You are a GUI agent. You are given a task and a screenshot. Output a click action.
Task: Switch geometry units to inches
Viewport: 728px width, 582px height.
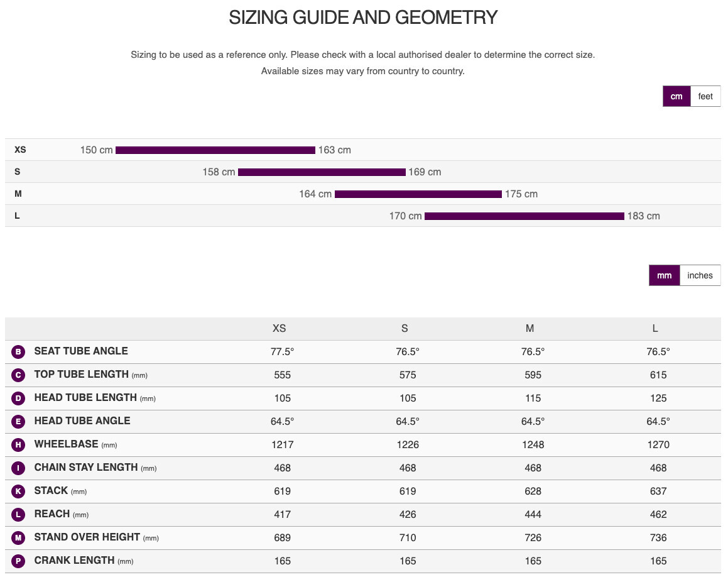700,275
